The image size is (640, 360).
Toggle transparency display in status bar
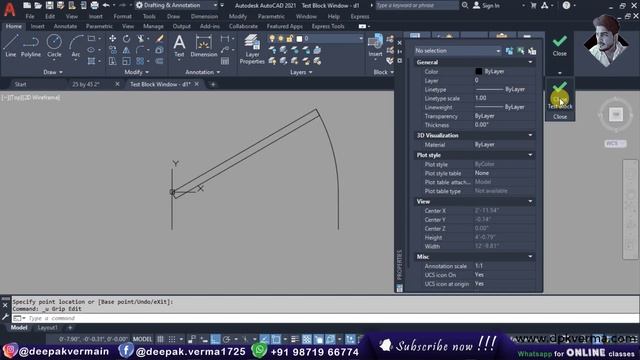307,339
